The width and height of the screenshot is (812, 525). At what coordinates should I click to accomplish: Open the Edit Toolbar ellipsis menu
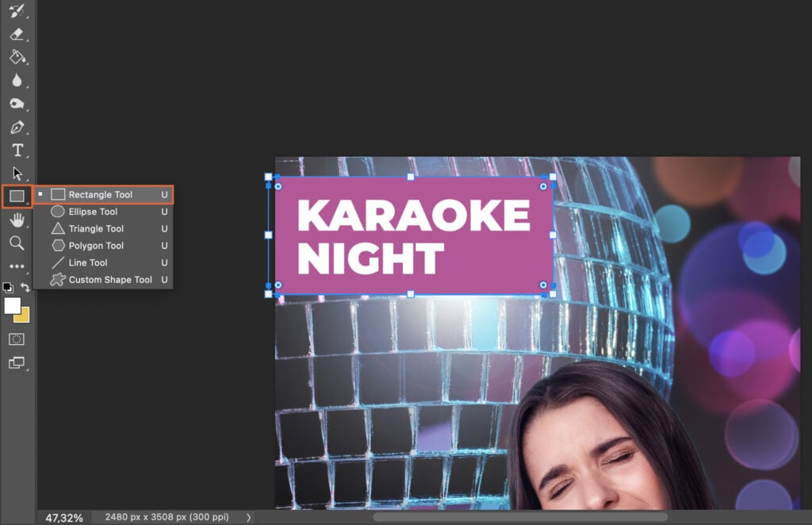[x=17, y=265]
